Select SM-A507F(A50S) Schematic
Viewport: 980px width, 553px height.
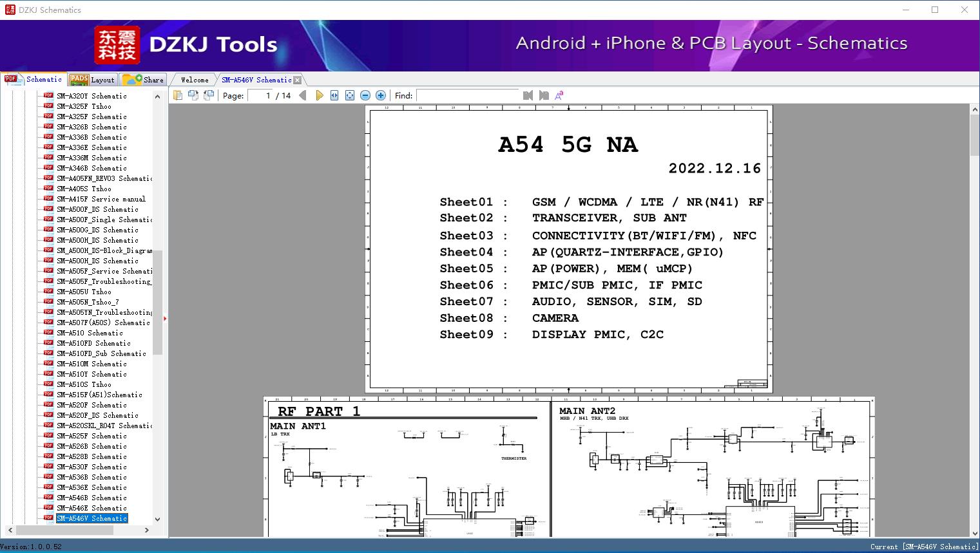point(103,323)
